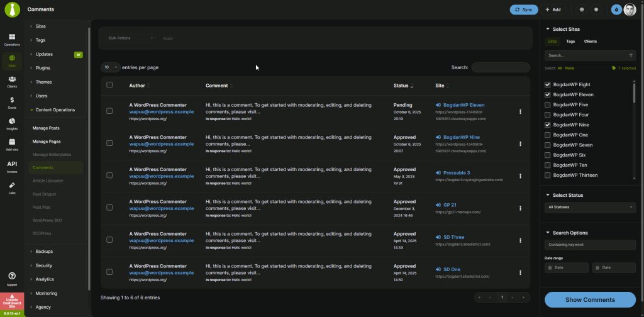This screenshot has width=644, height=317.
Task: Open the Costs dollar icon
Action: (12, 100)
